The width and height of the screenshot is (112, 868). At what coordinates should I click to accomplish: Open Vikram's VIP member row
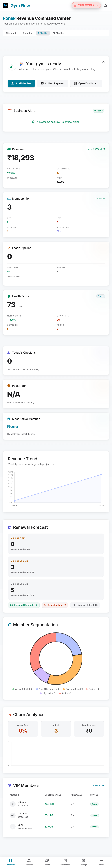(x=56, y=804)
